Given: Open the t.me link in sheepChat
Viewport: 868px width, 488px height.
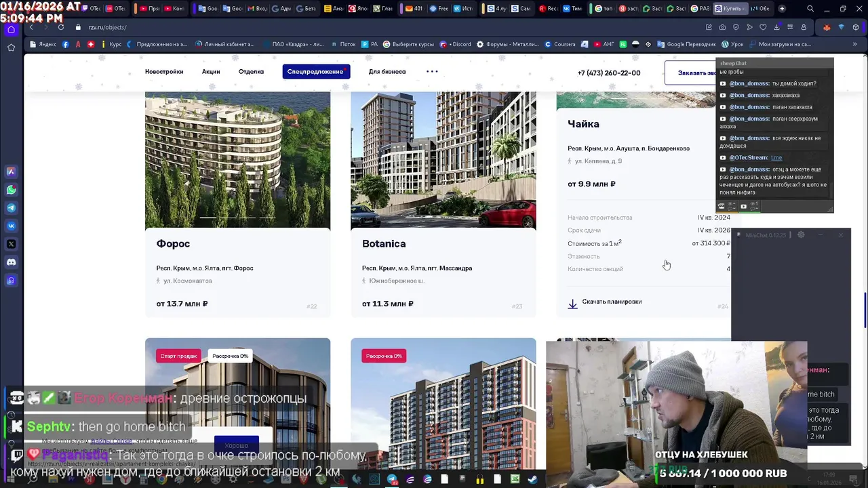Looking at the screenshot, I should pyautogui.click(x=776, y=157).
